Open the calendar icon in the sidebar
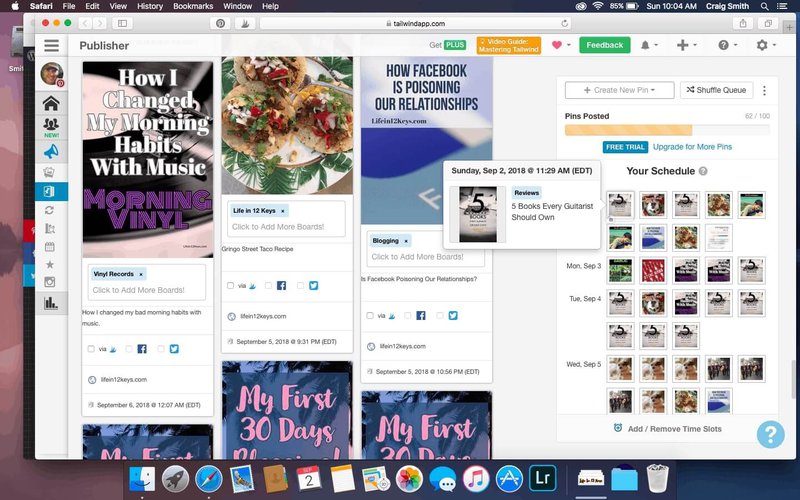The width and height of the screenshot is (800, 500). 49,247
